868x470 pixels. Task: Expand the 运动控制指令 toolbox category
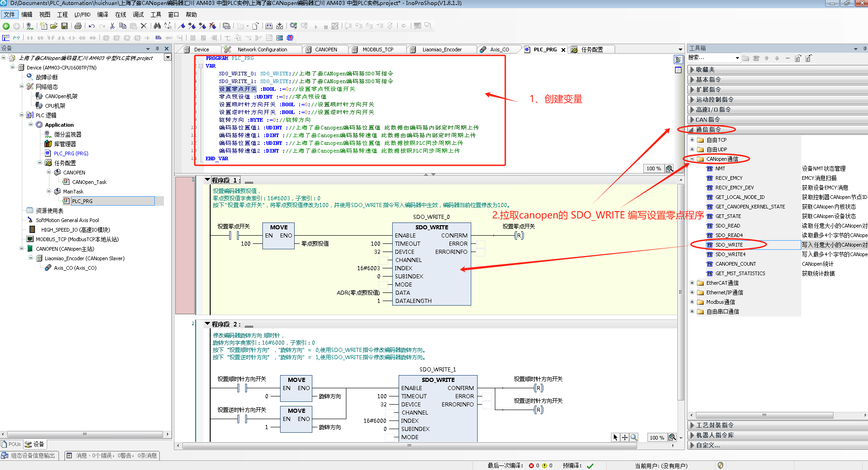click(x=692, y=99)
